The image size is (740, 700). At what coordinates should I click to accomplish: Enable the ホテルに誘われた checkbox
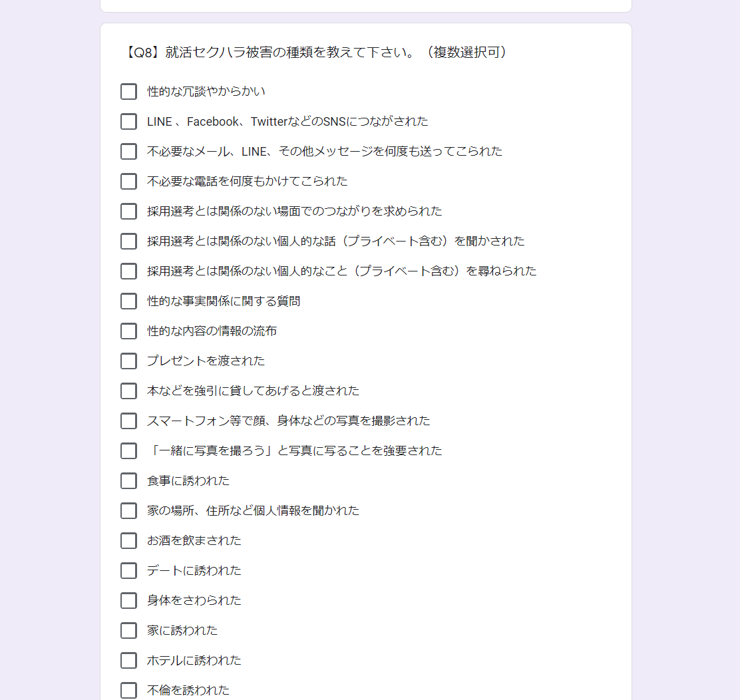128,660
